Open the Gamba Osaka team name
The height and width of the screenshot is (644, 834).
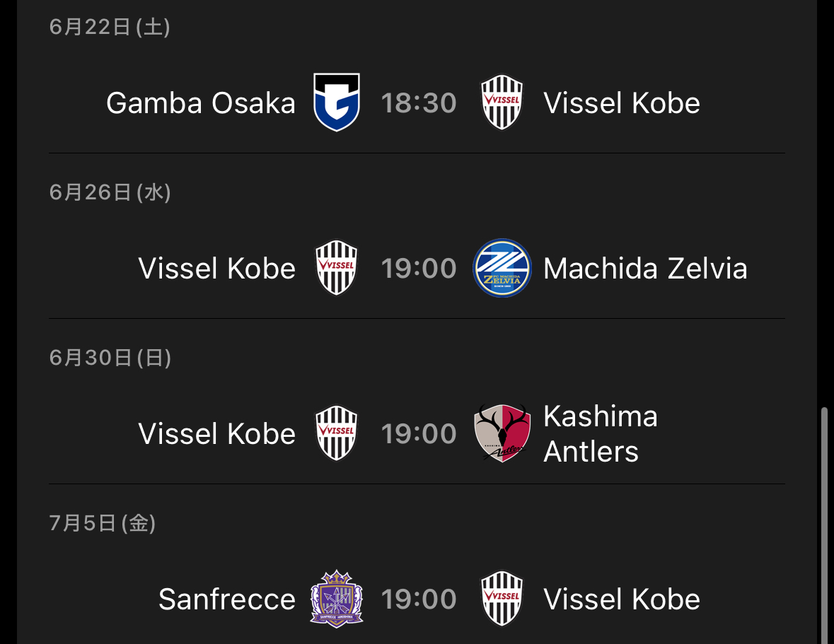[x=200, y=103]
